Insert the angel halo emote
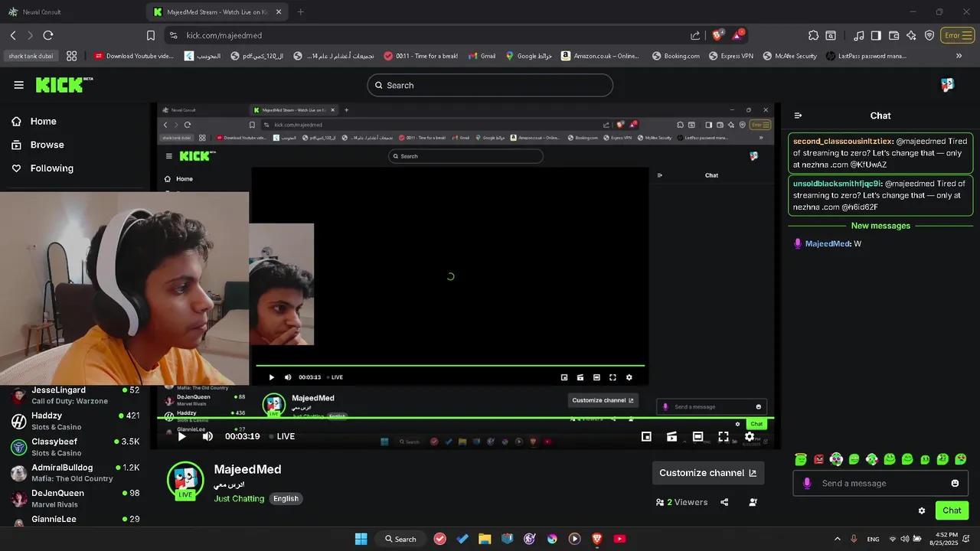This screenshot has width=980, height=551. [801, 459]
